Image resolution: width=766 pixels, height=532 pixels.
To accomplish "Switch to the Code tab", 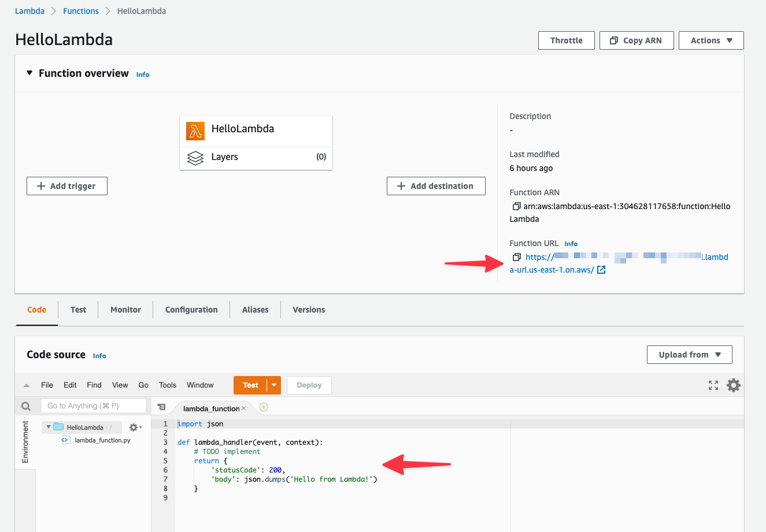I will [36, 310].
